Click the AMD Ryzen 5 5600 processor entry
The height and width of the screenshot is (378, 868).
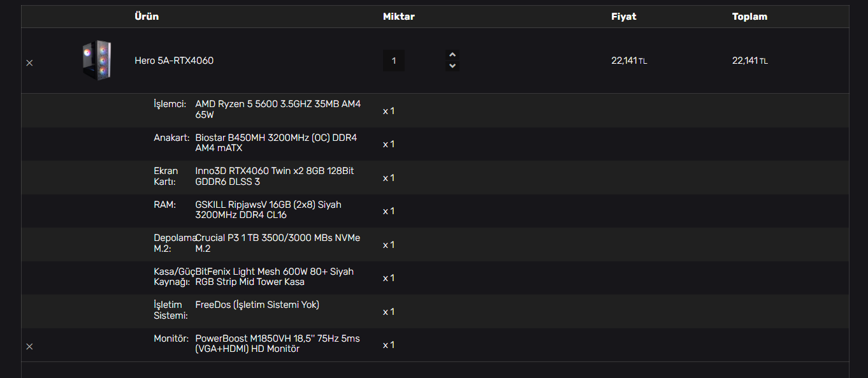click(277, 109)
